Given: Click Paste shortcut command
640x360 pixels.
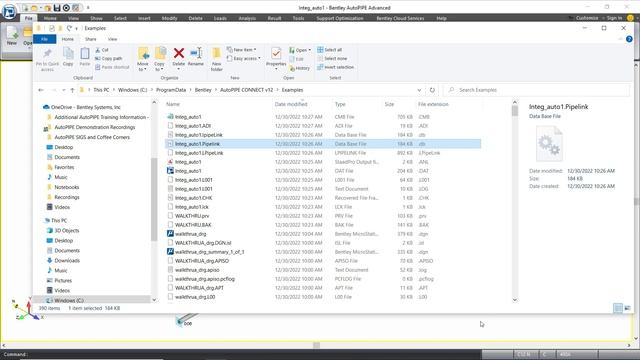Looking at the screenshot, I should (x=112, y=67).
